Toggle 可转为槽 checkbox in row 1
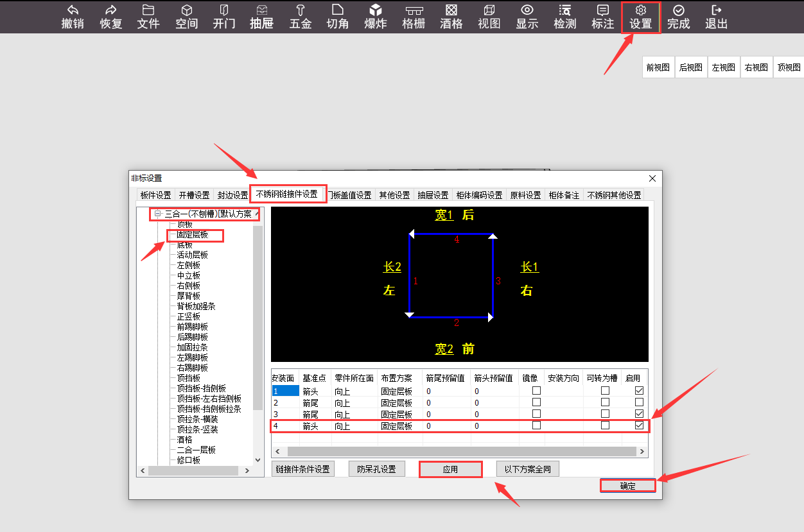 tap(605, 390)
